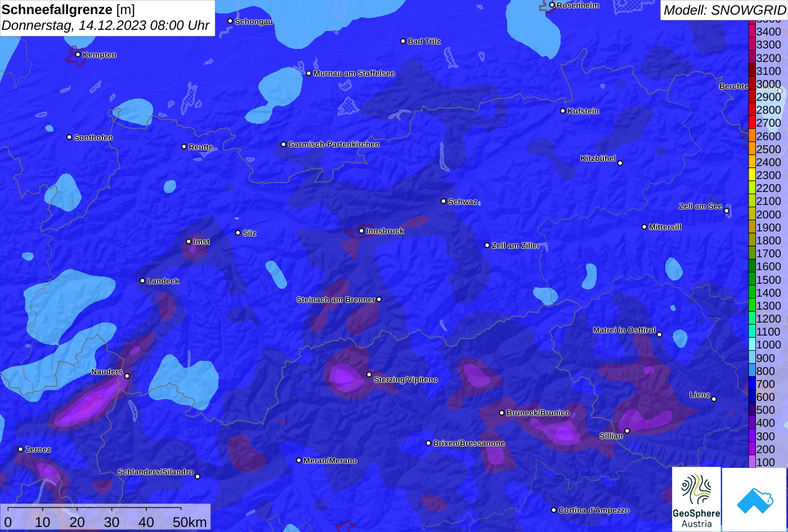Click the Mittersill location dot
788x532 pixels.
pyautogui.click(x=644, y=227)
